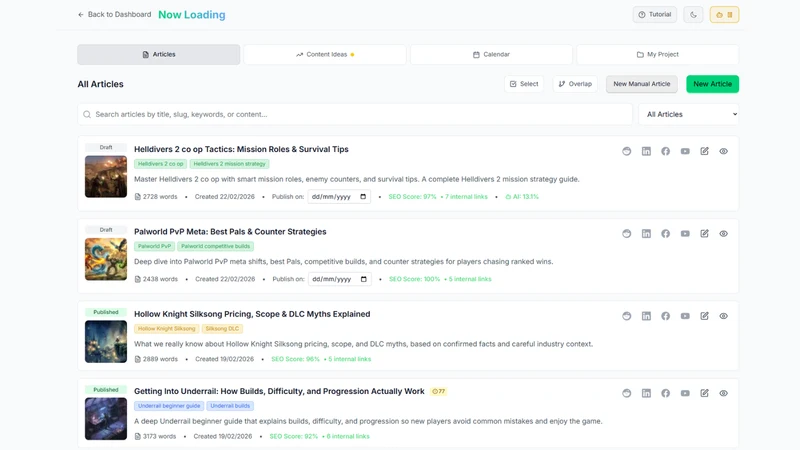Open YouTube icon for Underrail article
The height and width of the screenshot is (450, 800).
(x=685, y=393)
